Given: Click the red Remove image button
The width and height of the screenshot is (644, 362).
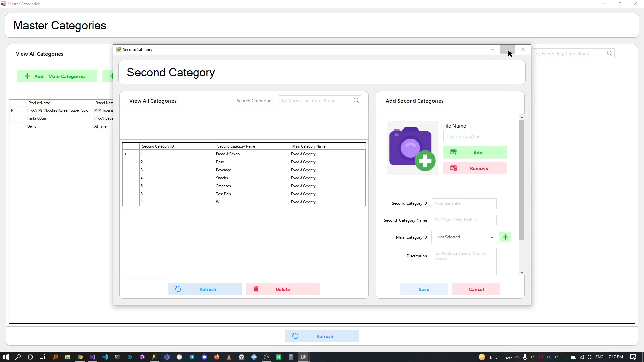Looking at the screenshot, I should coord(475,168).
